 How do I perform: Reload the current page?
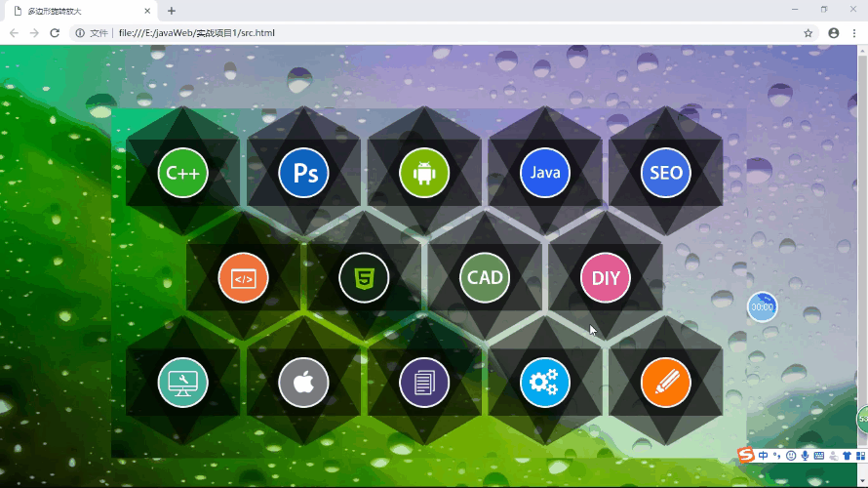(x=55, y=32)
